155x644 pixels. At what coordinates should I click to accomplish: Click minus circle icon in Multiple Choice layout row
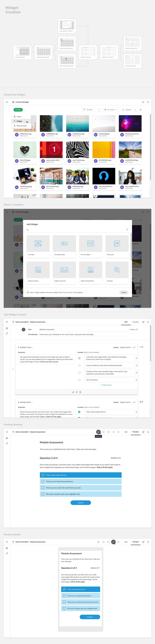coord(134,347)
